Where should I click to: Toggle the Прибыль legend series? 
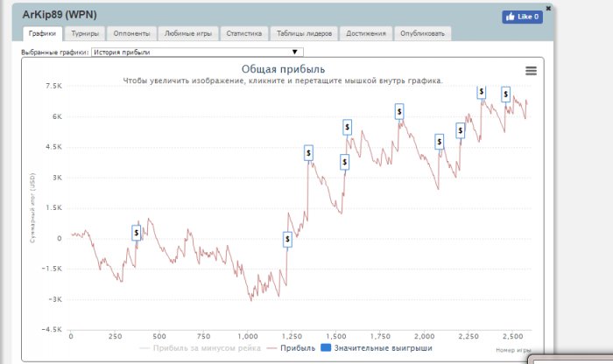click(291, 348)
